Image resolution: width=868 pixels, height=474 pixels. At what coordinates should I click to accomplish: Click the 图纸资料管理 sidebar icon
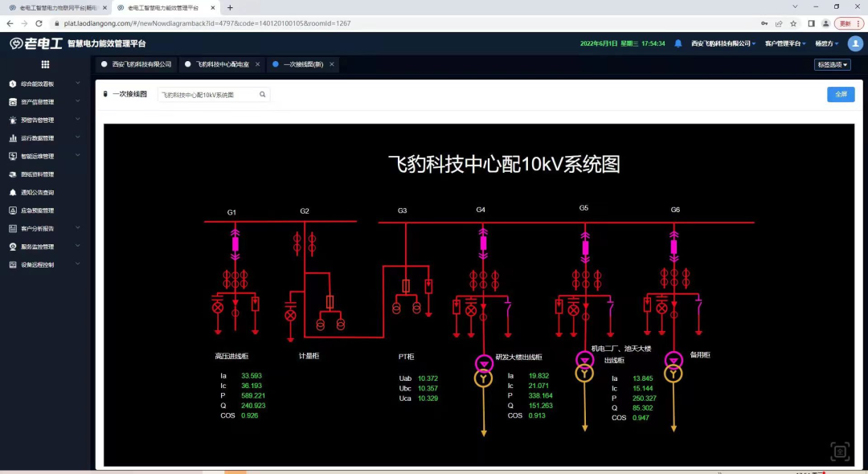13,174
